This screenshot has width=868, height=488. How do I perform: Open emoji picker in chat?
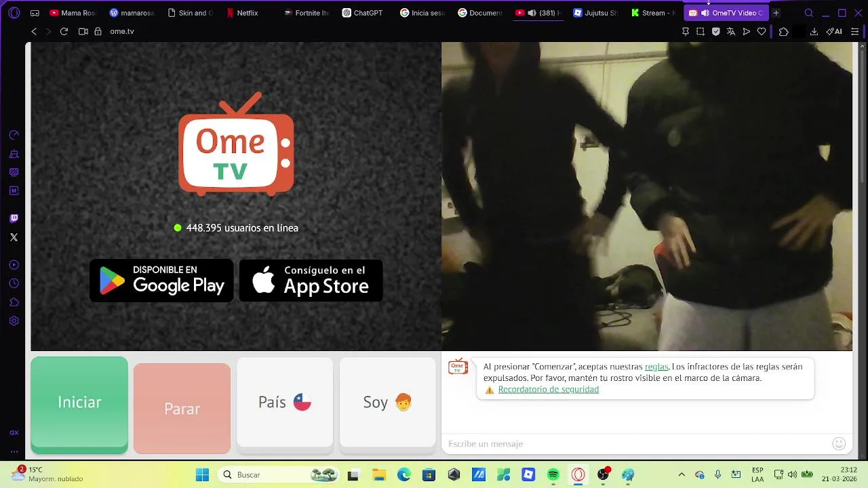839,444
